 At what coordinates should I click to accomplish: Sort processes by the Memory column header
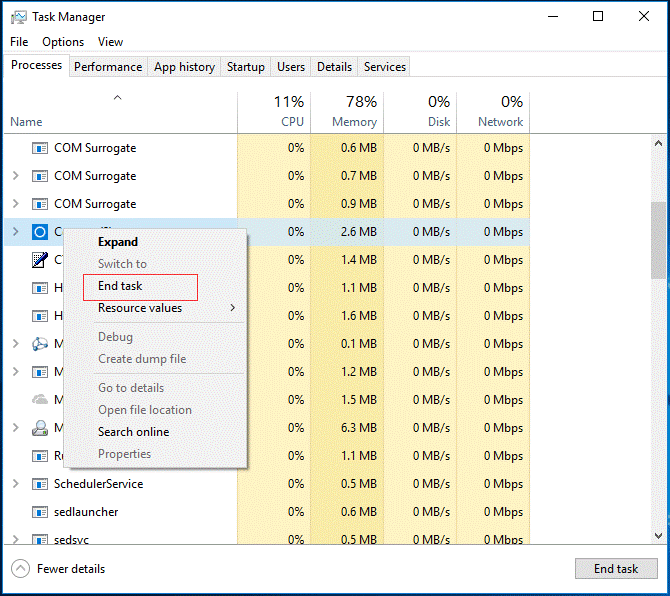point(347,111)
